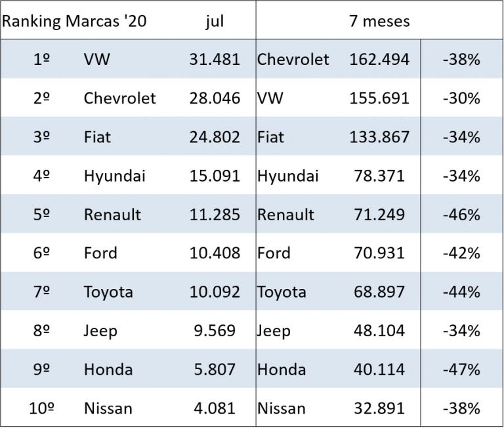Select the -44% percentage cell
The width and height of the screenshot is (504, 430).
tap(461, 292)
